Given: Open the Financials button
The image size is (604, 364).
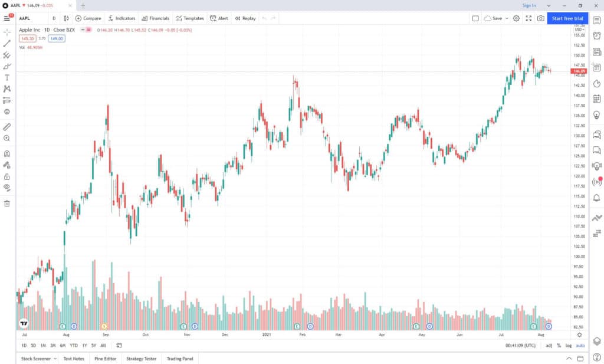Looking at the screenshot, I should point(156,18).
